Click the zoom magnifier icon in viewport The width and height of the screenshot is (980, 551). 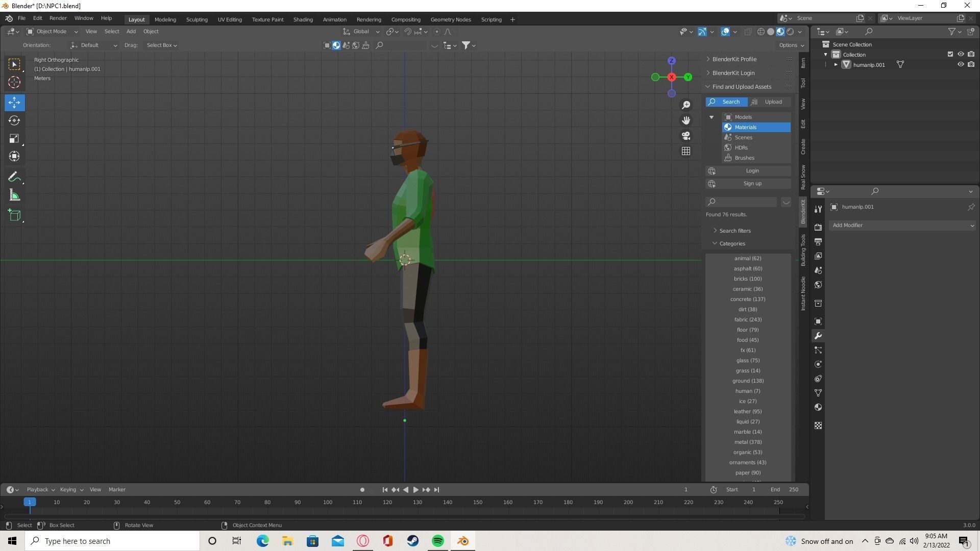coord(686,105)
